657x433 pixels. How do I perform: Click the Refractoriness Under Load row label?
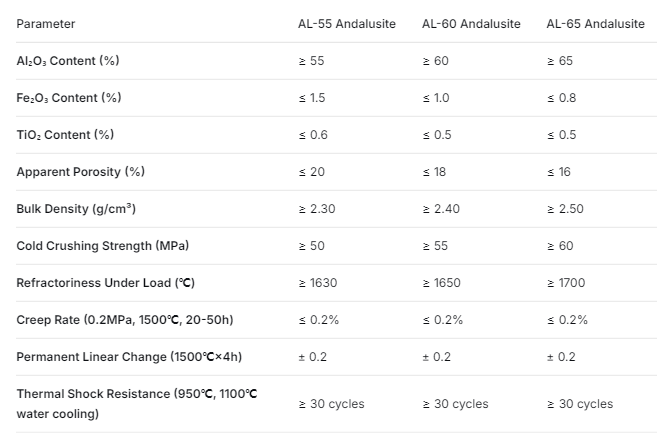106,283
